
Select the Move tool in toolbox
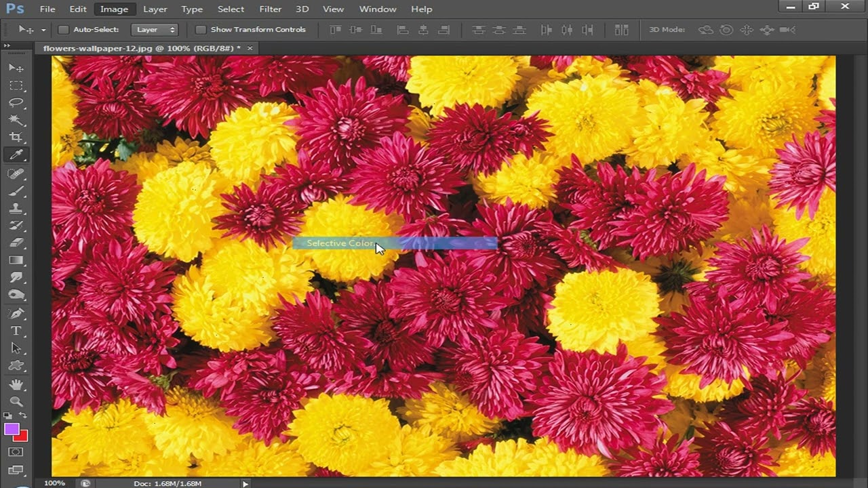16,68
